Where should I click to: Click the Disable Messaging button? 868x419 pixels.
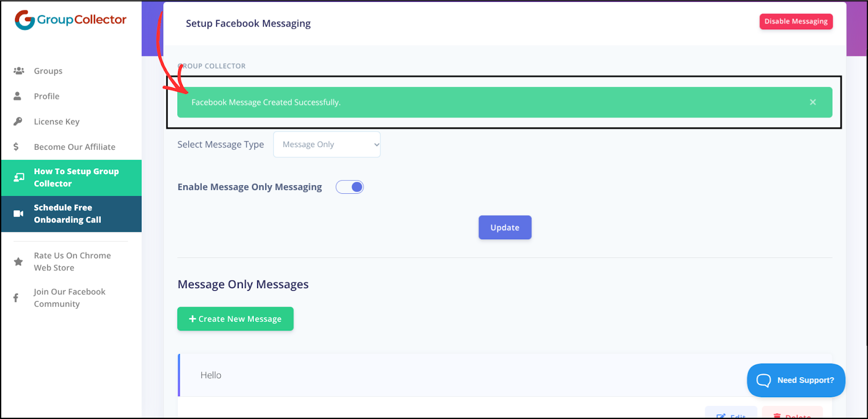(x=796, y=22)
